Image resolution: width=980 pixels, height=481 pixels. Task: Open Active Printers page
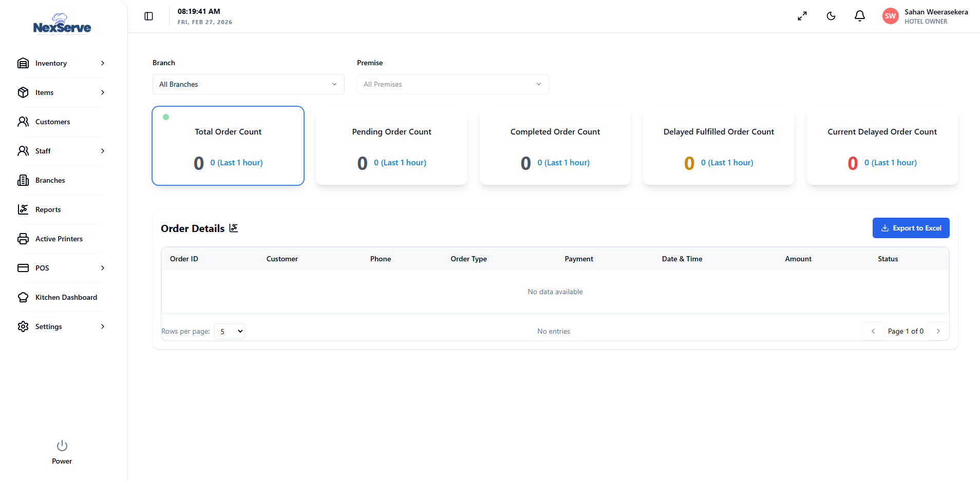pyautogui.click(x=59, y=239)
